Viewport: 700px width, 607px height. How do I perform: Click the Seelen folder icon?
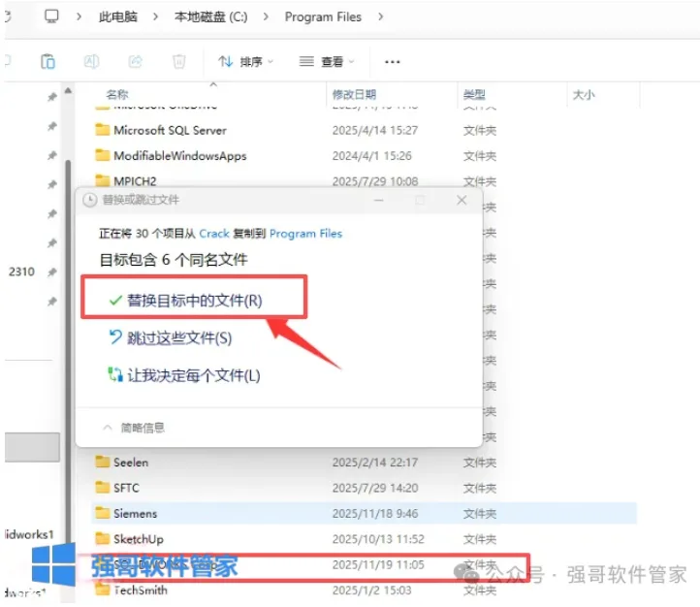click(102, 462)
